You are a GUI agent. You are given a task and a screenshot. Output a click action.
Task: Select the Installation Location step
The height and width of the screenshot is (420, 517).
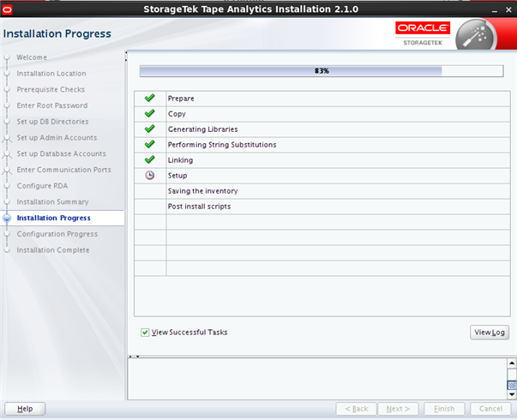[51, 74]
